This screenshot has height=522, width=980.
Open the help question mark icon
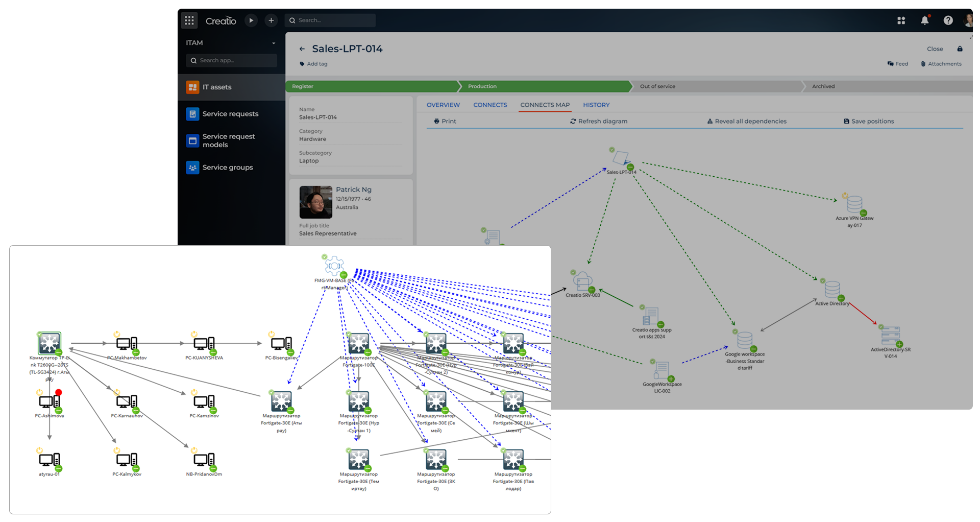(948, 20)
